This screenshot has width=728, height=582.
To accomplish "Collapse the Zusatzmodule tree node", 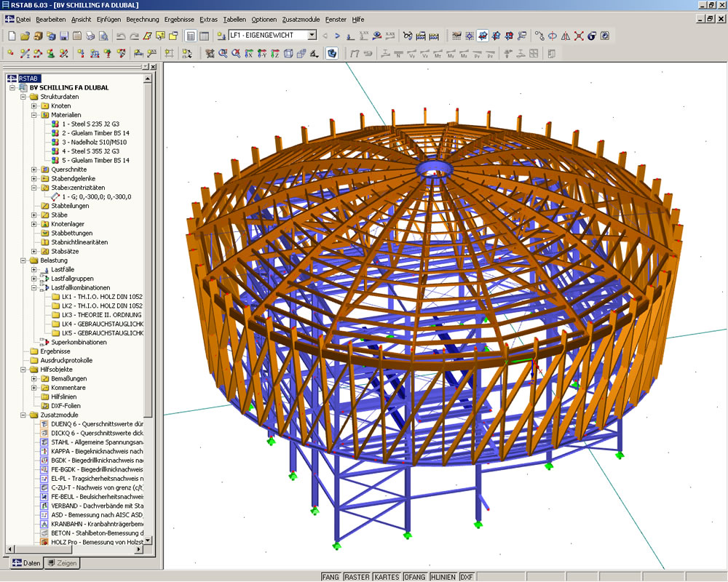I will point(23,415).
